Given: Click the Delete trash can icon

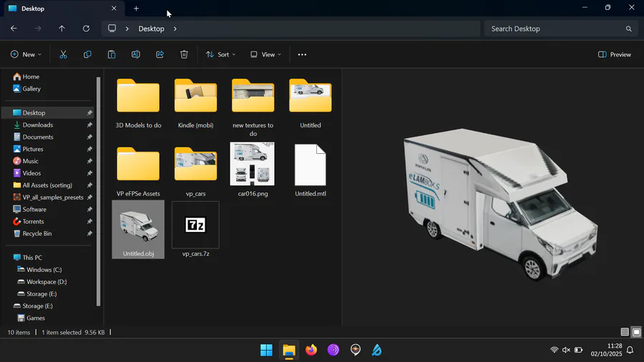Looking at the screenshot, I should coord(184,54).
